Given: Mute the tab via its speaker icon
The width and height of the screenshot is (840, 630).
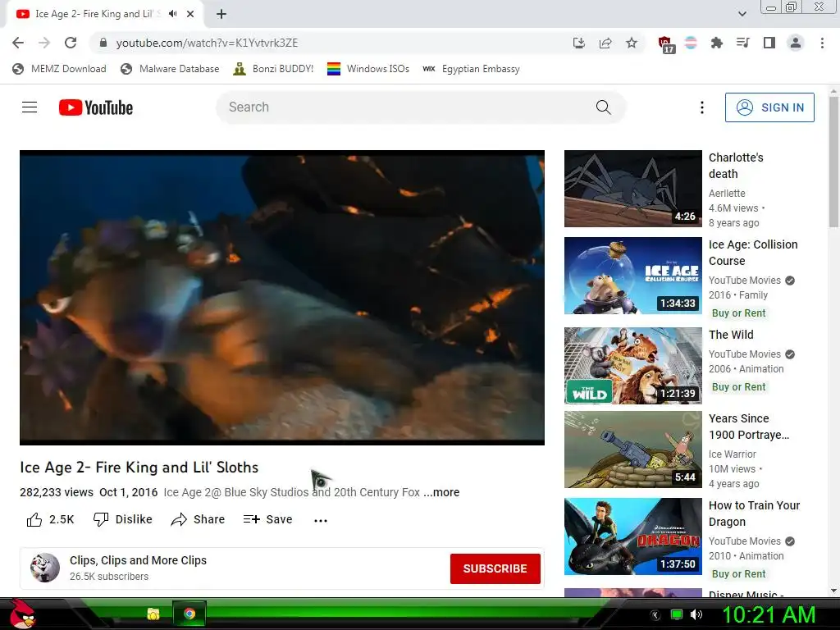Looking at the screenshot, I should click(172, 14).
